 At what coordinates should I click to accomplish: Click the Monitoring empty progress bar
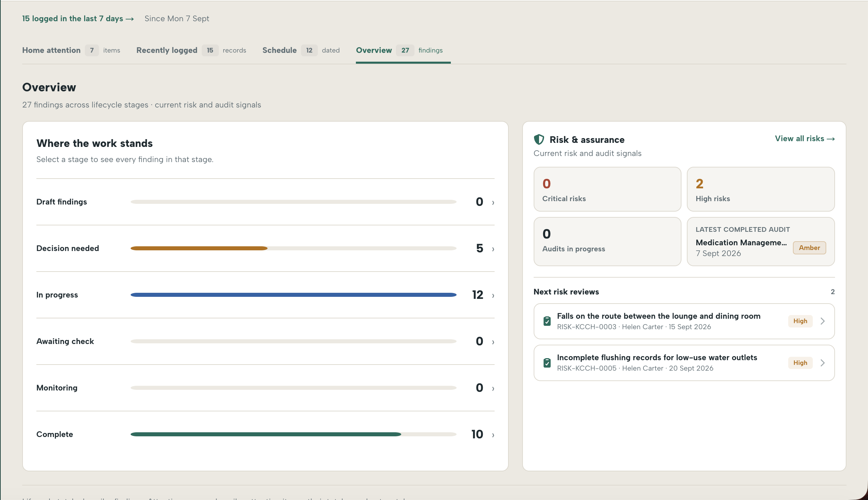(293, 388)
